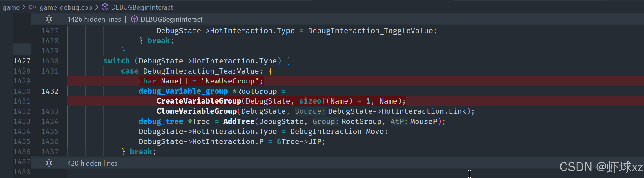This screenshot has width=644, height=178.
Task: Click the cube symbol icon in breadcrumb
Action: [x=105, y=7]
